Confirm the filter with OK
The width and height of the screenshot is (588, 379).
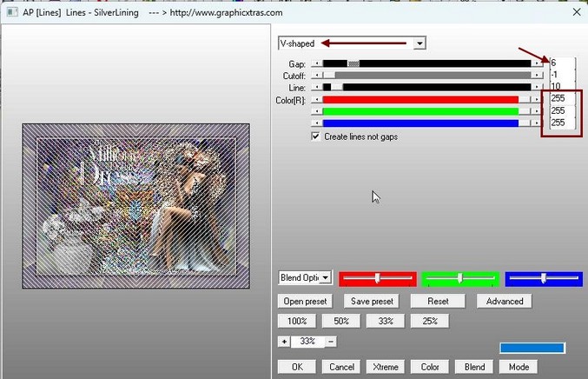click(x=297, y=367)
